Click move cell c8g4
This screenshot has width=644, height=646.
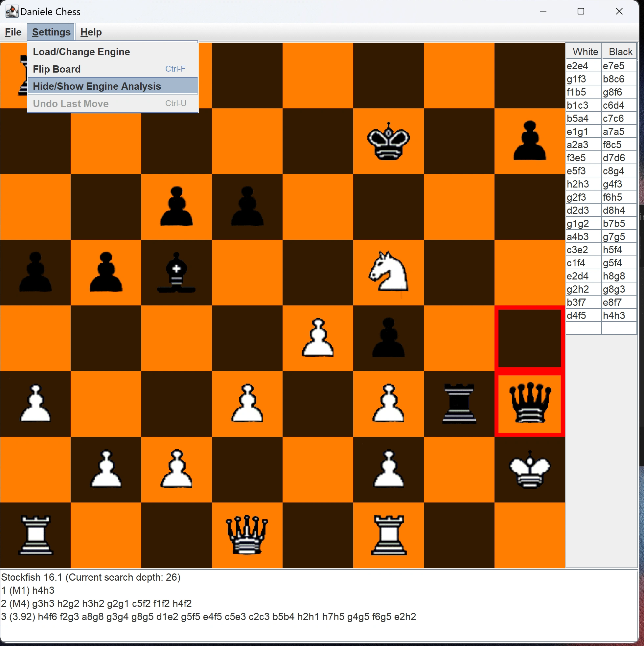tap(619, 171)
